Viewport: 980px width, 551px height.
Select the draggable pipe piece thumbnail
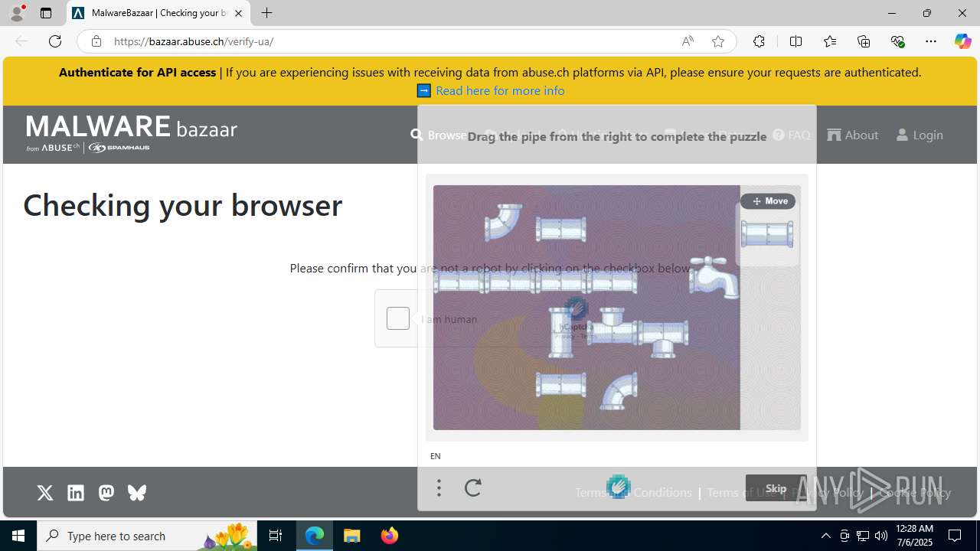767,234
